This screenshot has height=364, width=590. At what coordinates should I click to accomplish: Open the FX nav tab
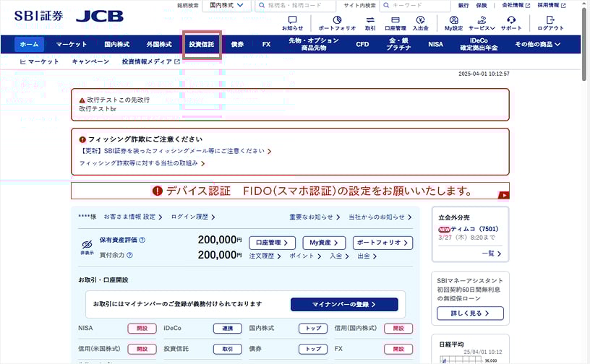pyautogui.click(x=266, y=44)
